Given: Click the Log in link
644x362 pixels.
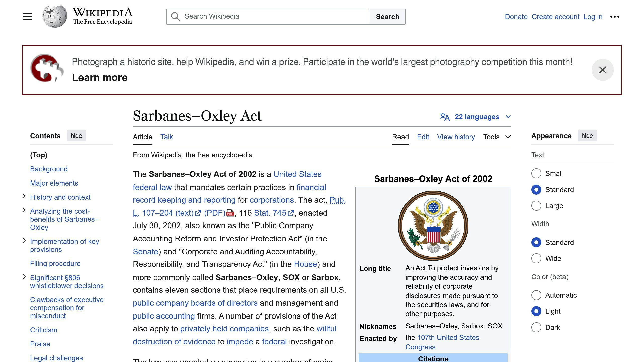Looking at the screenshot, I should pyautogui.click(x=593, y=17).
